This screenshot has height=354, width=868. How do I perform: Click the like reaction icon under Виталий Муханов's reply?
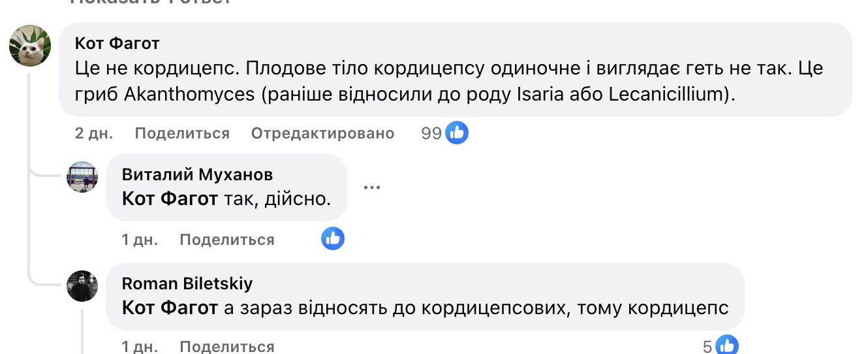(x=333, y=239)
